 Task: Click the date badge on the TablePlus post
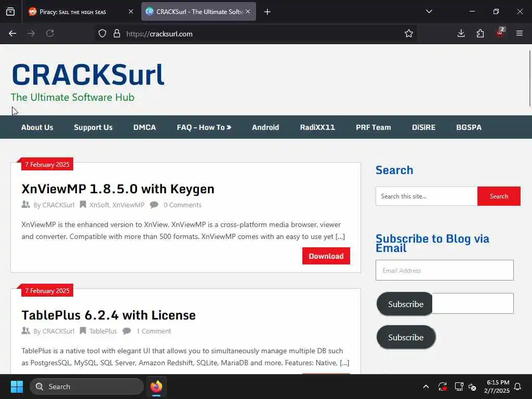coord(47,291)
